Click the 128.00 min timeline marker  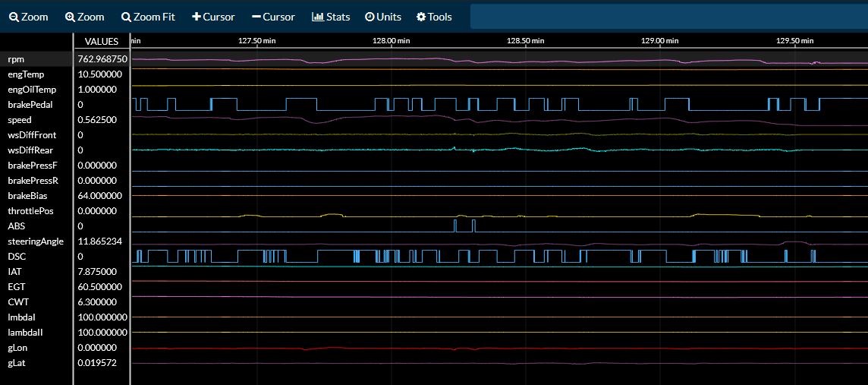pos(392,40)
